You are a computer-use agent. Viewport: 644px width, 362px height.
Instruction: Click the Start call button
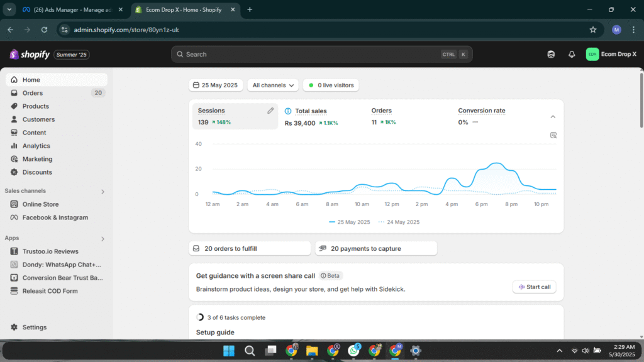point(534,287)
